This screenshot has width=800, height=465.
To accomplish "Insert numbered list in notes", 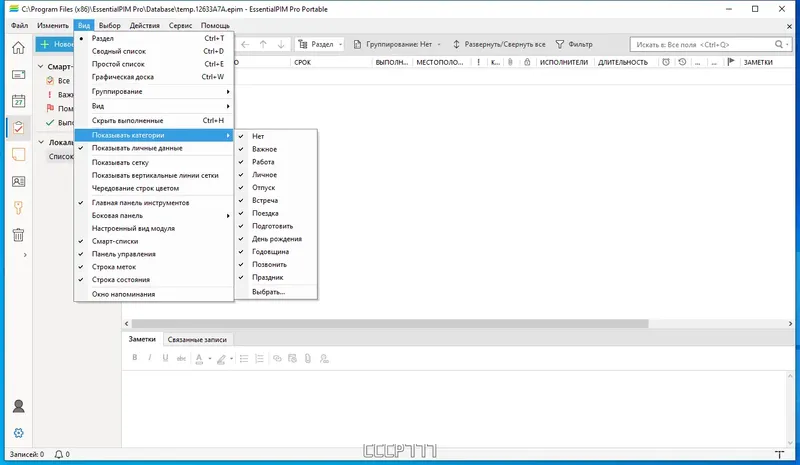I will click(x=259, y=358).
